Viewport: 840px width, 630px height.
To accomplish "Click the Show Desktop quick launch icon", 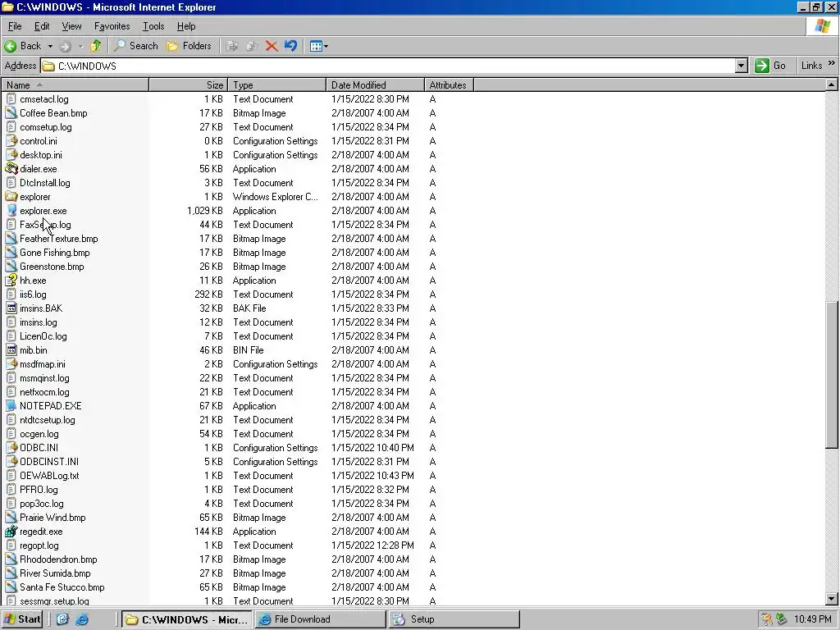I will 62,619.
